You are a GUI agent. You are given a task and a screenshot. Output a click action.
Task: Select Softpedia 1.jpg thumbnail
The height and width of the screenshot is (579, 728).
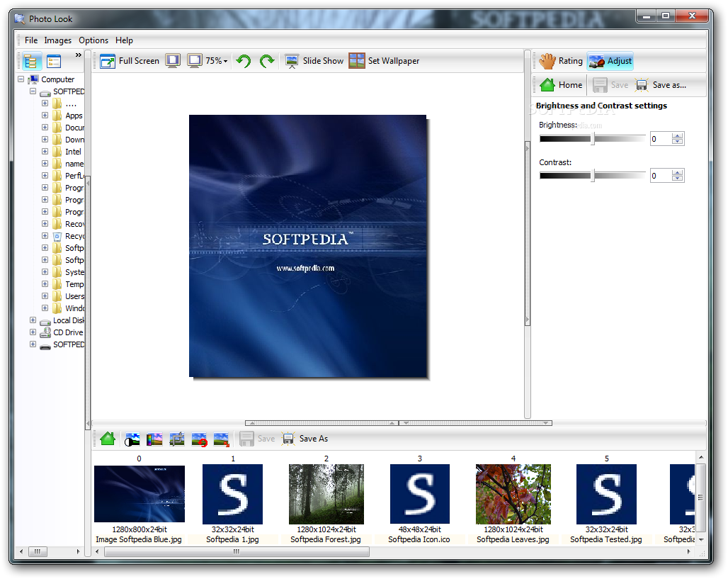[232, 494]
